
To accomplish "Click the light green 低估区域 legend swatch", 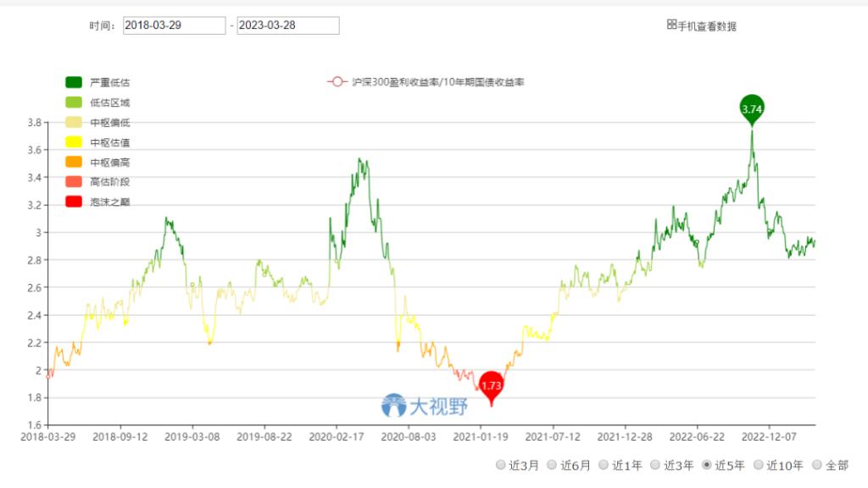I will [x=74, y=103].
